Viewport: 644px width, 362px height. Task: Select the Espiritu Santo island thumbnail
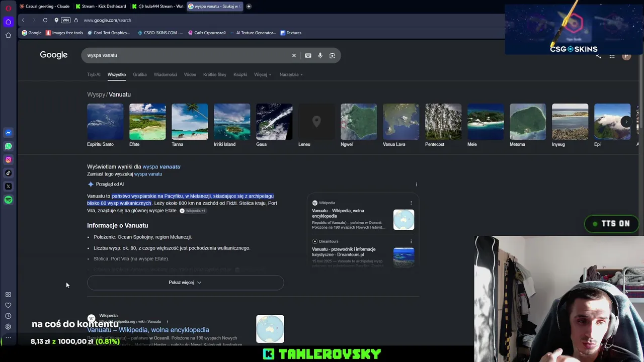click(105, 122)
